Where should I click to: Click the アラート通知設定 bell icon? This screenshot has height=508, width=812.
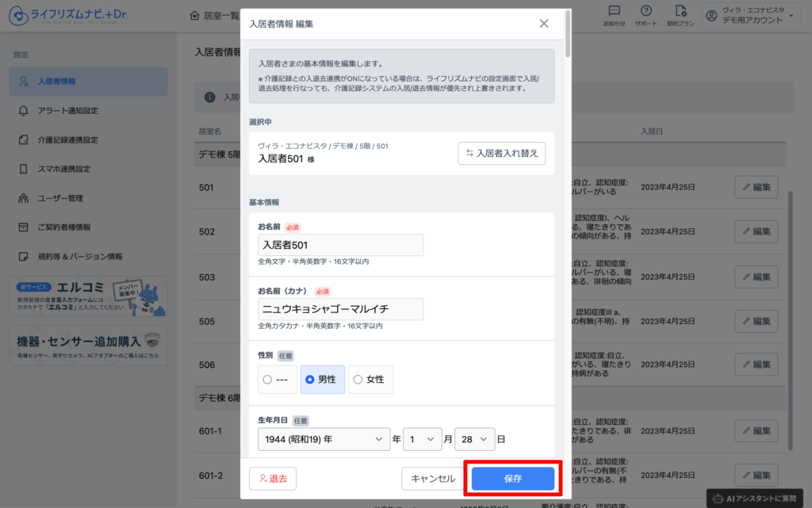[x=23, y=111]
